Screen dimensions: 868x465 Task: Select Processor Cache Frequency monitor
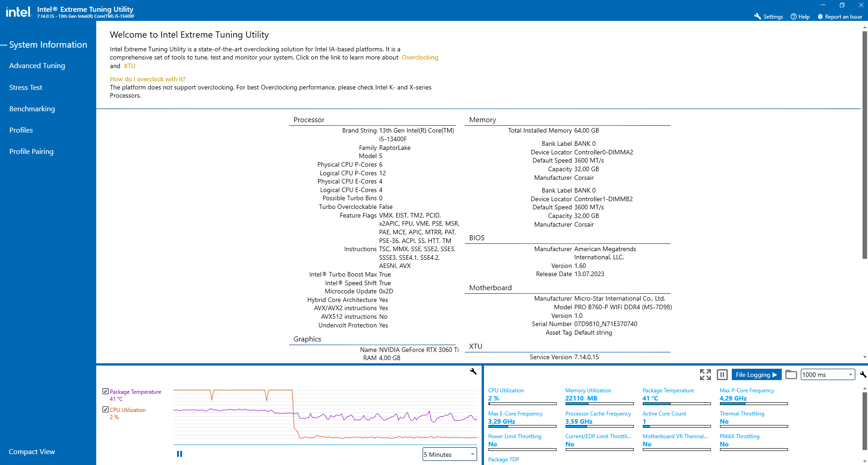599,420
